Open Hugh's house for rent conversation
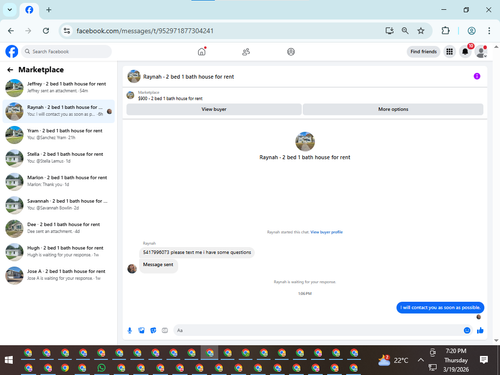The width and height of the screenshot is (500, 375). tap(58, 251)
